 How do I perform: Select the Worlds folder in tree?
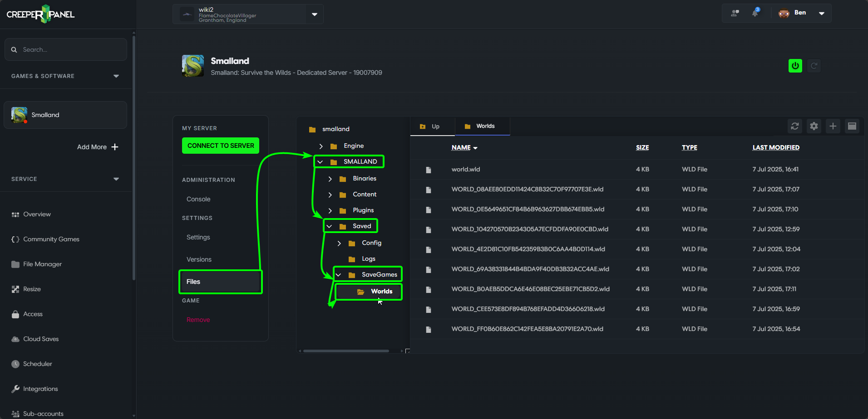click(369, 292)
